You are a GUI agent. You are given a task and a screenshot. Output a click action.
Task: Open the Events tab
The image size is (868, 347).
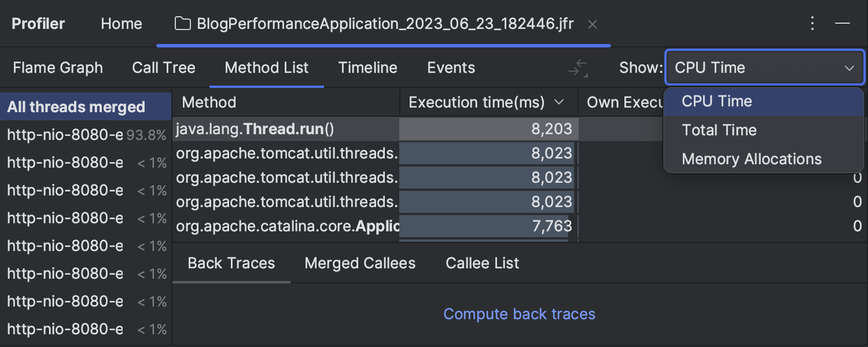point(451,68)
